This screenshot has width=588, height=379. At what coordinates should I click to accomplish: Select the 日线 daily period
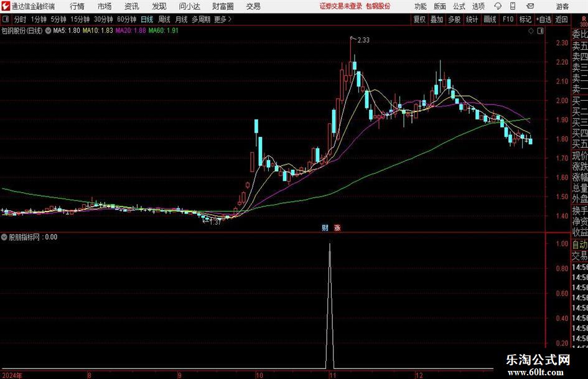tap(147, 19)
